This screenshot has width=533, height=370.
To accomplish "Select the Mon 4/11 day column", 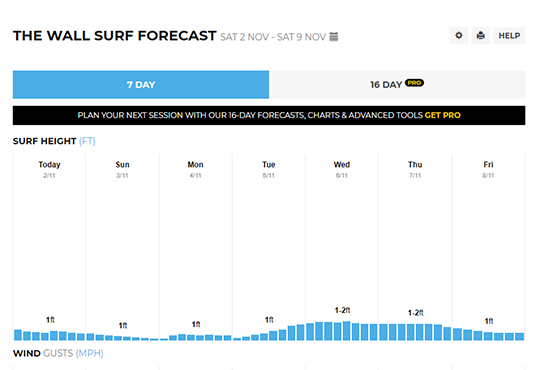I will (195, 247).
